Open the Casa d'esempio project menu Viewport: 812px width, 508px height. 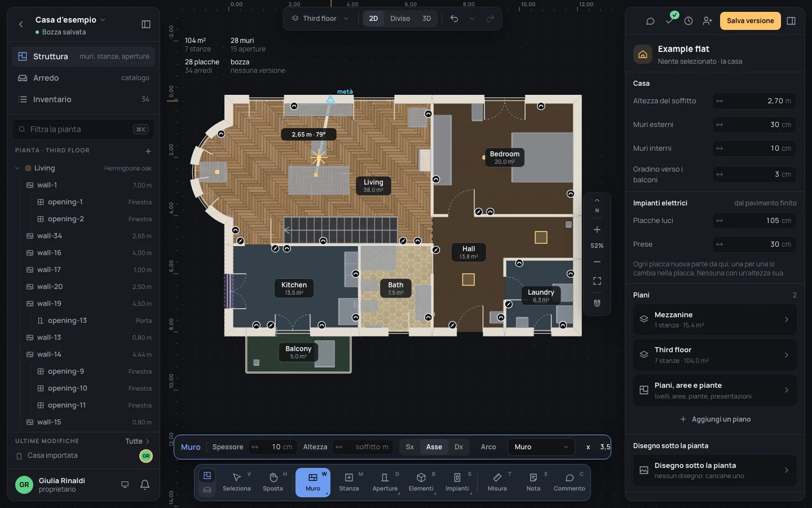(x=70, y=20)
